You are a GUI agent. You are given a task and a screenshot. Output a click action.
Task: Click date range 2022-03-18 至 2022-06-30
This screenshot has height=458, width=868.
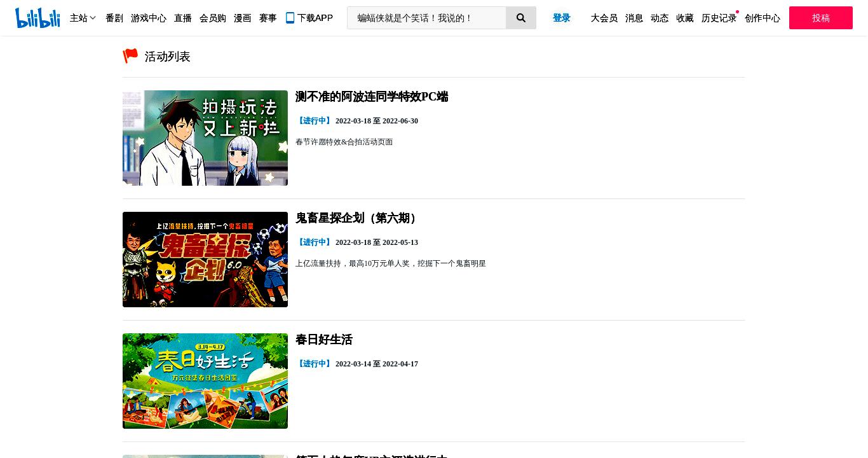[x=377, y=121]
